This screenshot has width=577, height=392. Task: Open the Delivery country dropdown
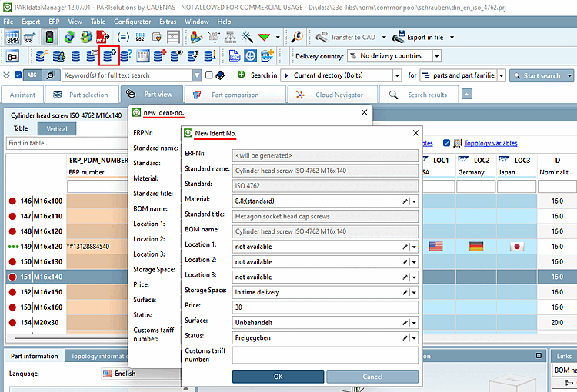[436, 56]
